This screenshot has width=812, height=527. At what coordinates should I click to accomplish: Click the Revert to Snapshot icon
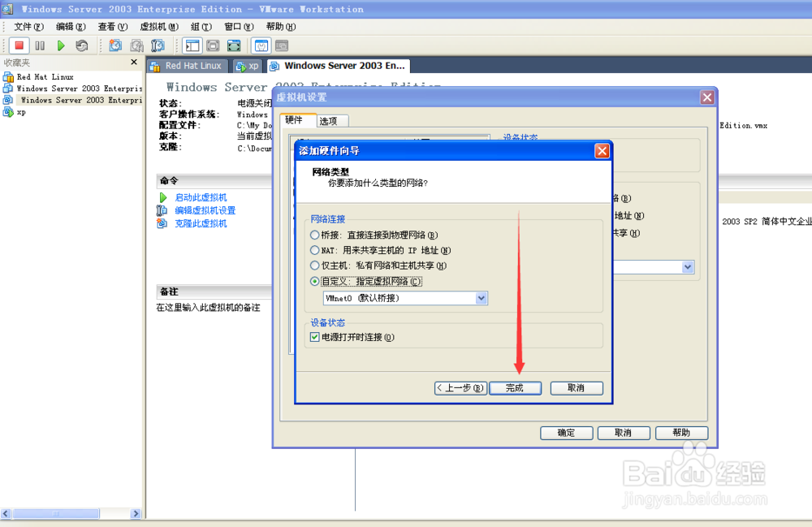(136, 45)
